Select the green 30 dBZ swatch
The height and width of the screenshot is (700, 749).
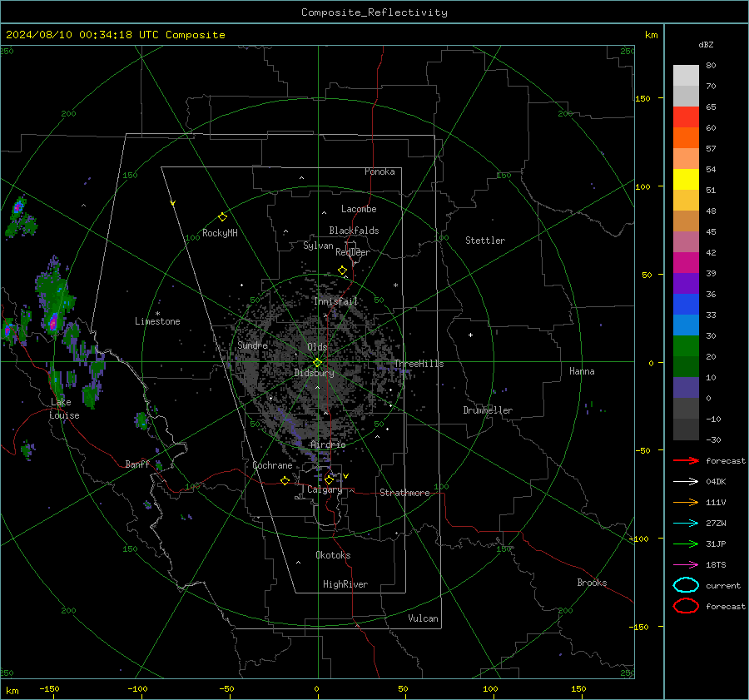(x=686, y=346)
